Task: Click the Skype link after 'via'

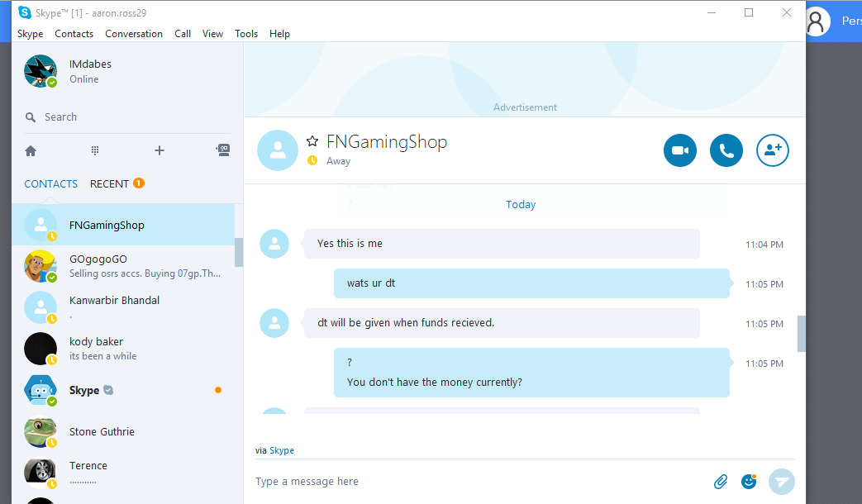Action: point(282,450)
